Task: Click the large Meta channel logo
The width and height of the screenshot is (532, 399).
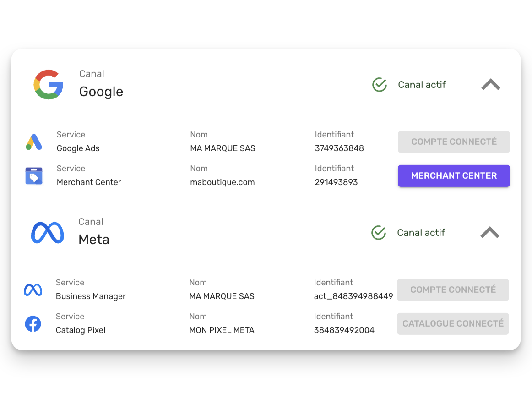Action: point(47,233)
